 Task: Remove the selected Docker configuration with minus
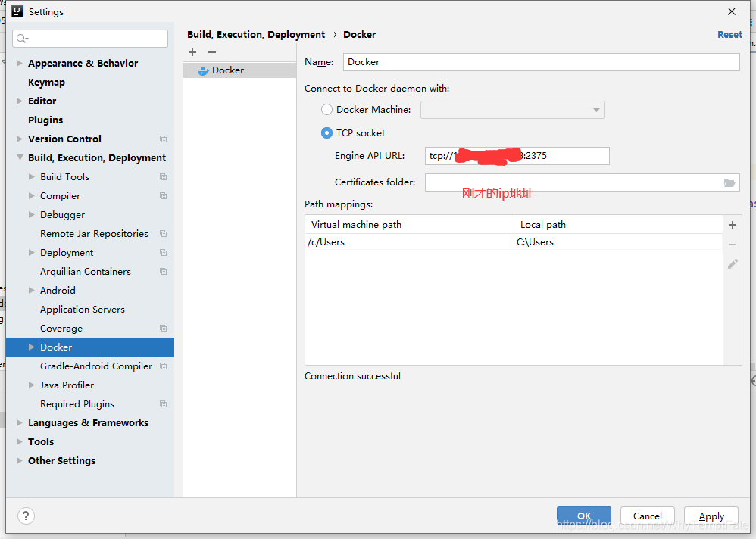pyautogui.click(x=212, y=52)
